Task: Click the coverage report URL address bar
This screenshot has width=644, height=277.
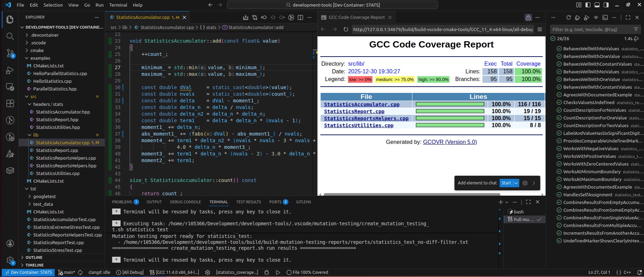Action: tap(443, 29)
